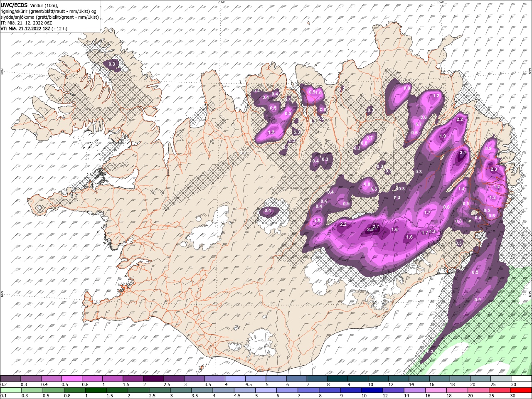Choose the darkest green 1–1.5 lower legend swatch

[95, 390]
